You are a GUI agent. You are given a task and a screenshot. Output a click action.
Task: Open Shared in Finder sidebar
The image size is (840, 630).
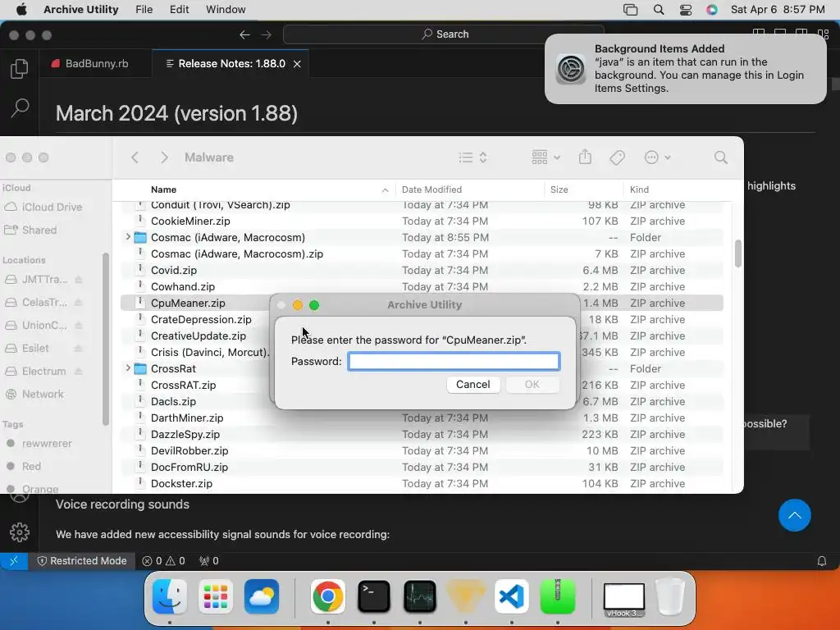39,230
